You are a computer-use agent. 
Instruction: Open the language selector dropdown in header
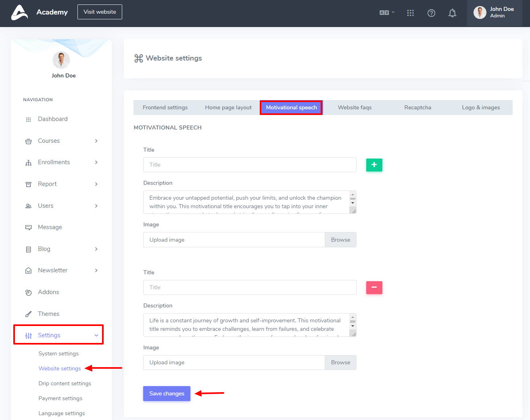pyautogui.click(x=386, y=13)
